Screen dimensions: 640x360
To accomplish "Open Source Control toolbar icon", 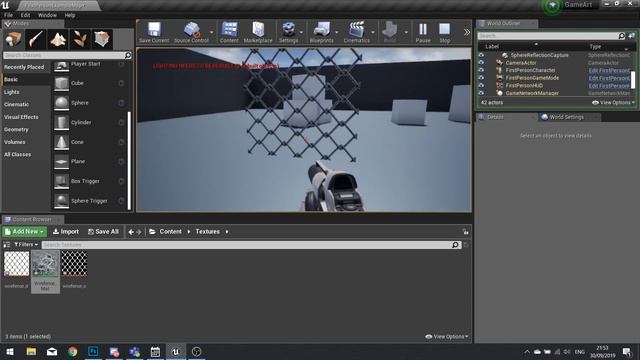I will coord(191,29).
